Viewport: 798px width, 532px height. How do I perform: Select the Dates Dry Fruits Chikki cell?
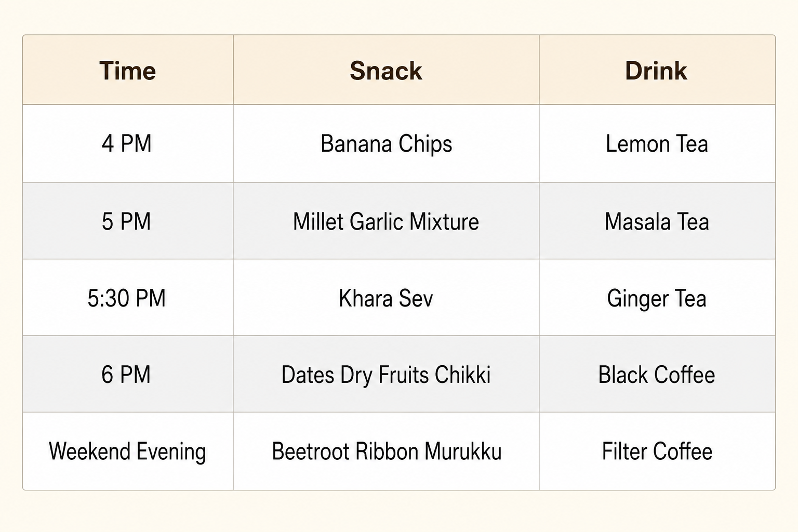coord(386,374)
